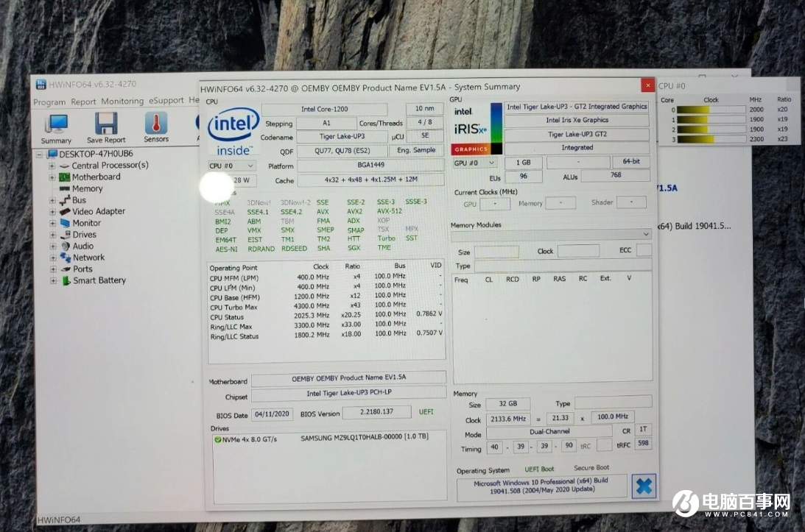This screenshot has height=532, width=805.
Task: Open the Monitoring menu
Action: click(x=122, y=102)
